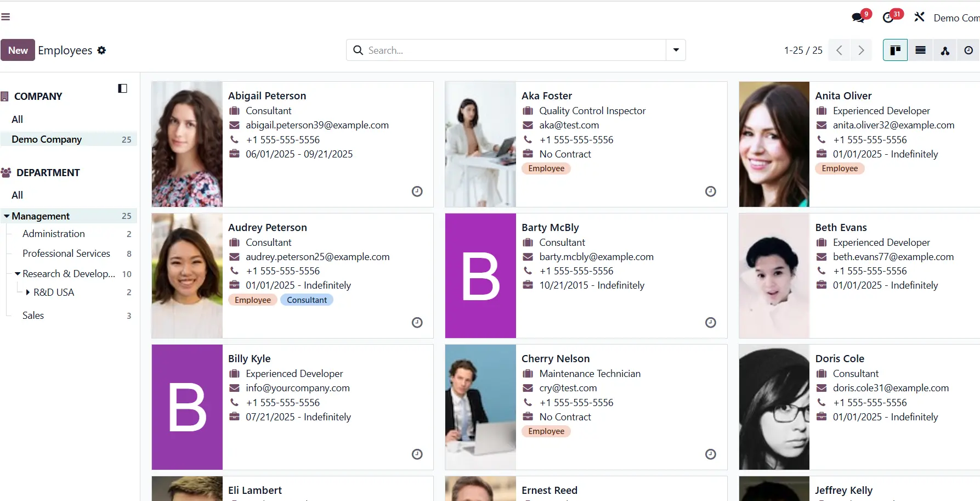Screen dimensions: 980x501
Task: Go to next page of employees
Action: (861, 50)
